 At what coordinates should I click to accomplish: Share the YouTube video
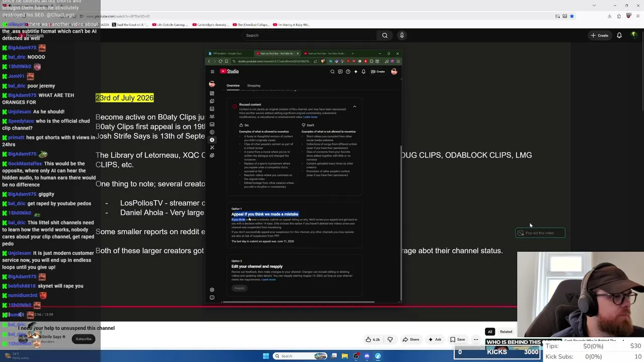(411, 339)
